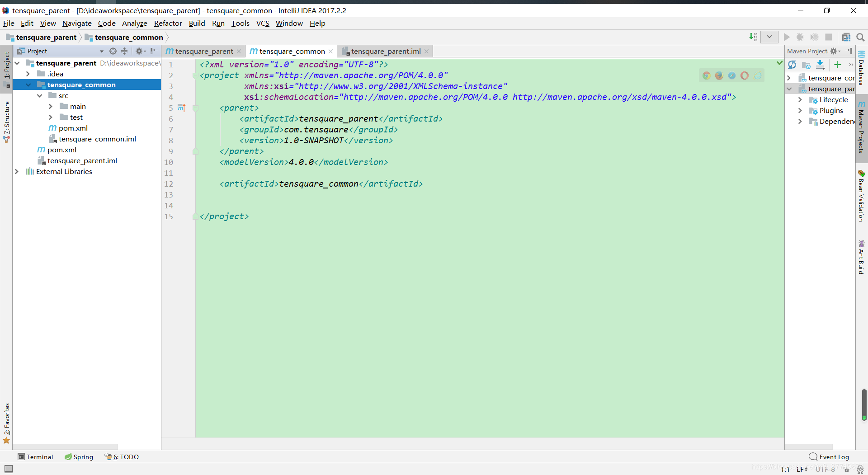Image resolution: width=868 pixels, height=475 pixels.
Task: Toggle the 2: Favorites side tab
Action: (x=7, y=423)
